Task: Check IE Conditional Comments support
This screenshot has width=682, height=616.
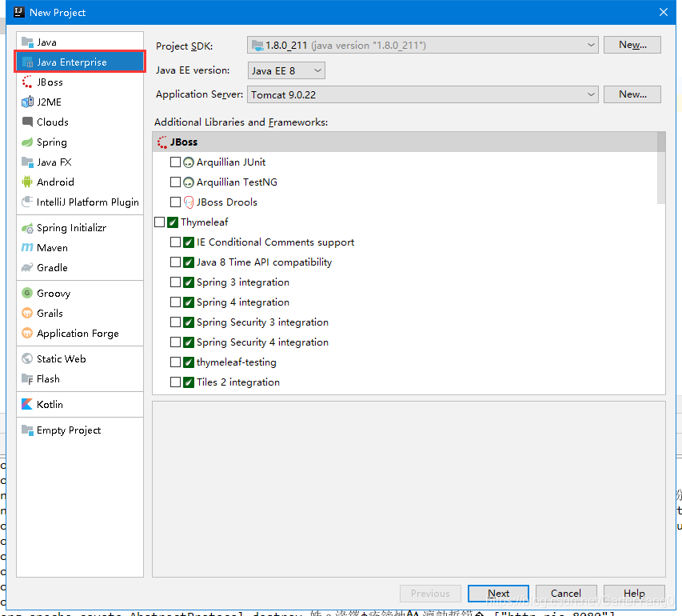Action: tap(175, 242)
